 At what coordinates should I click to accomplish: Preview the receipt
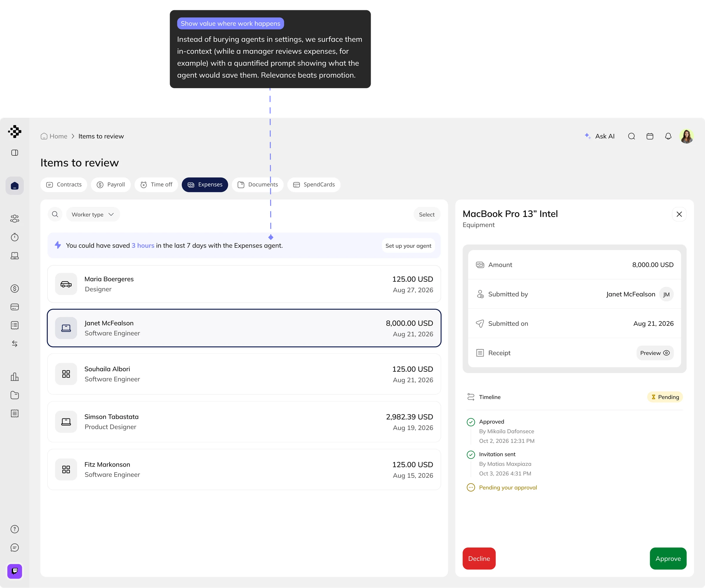click(x=655, y=353)
